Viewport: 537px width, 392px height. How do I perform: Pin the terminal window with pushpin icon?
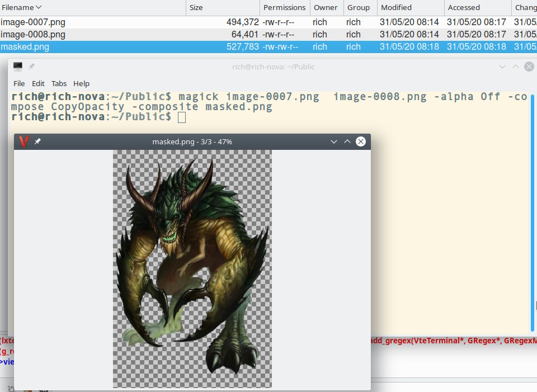coord(31,67)
